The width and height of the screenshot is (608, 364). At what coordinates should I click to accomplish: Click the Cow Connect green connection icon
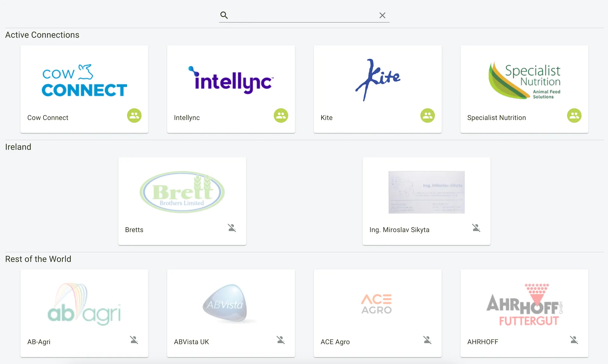[134, 116]
